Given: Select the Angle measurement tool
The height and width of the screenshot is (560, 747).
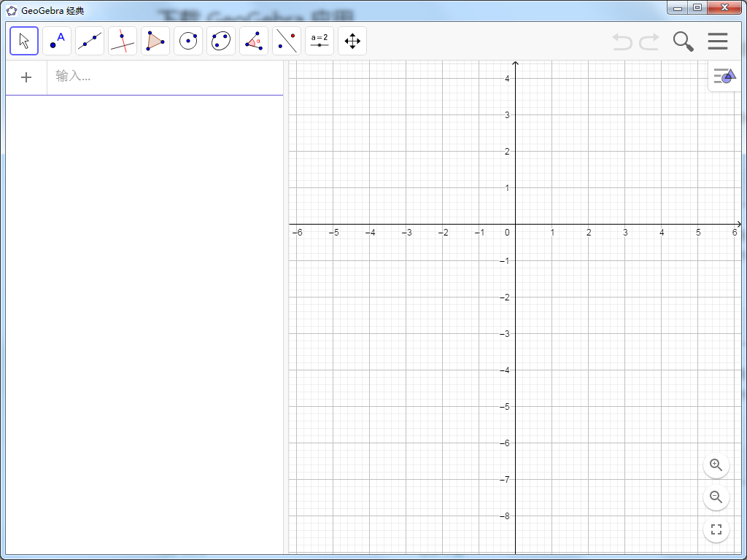Looking at the screenshot, I should (253, 41).
